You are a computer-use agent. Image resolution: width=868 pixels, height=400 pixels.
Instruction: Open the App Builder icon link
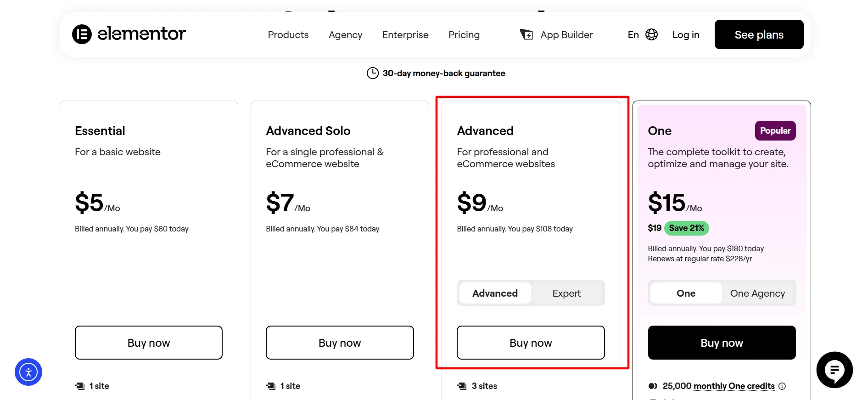point(526,34)
